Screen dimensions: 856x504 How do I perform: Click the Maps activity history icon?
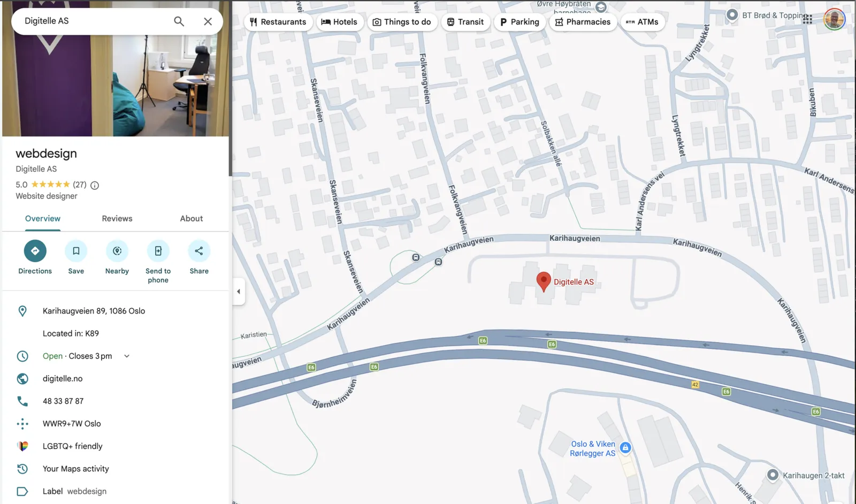tap(22, 469)
